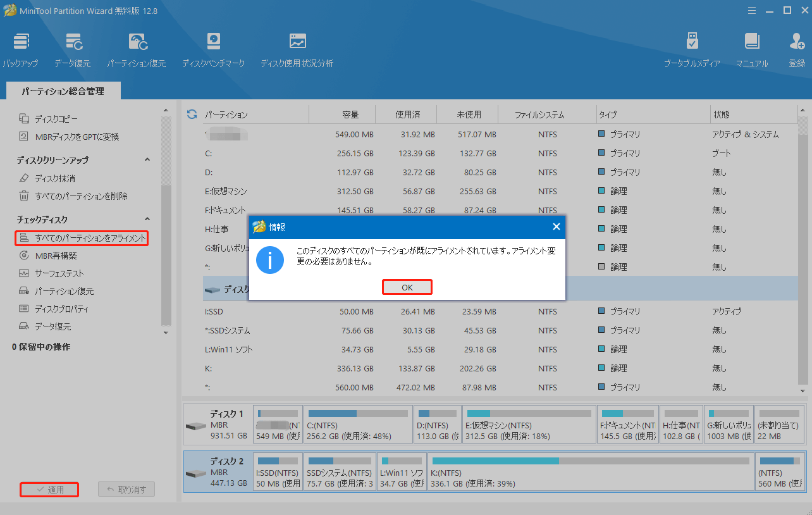This screenshot has width=812, height=515.
Task: Open データ復元 in the top toolbar
Action: (73, 50)
